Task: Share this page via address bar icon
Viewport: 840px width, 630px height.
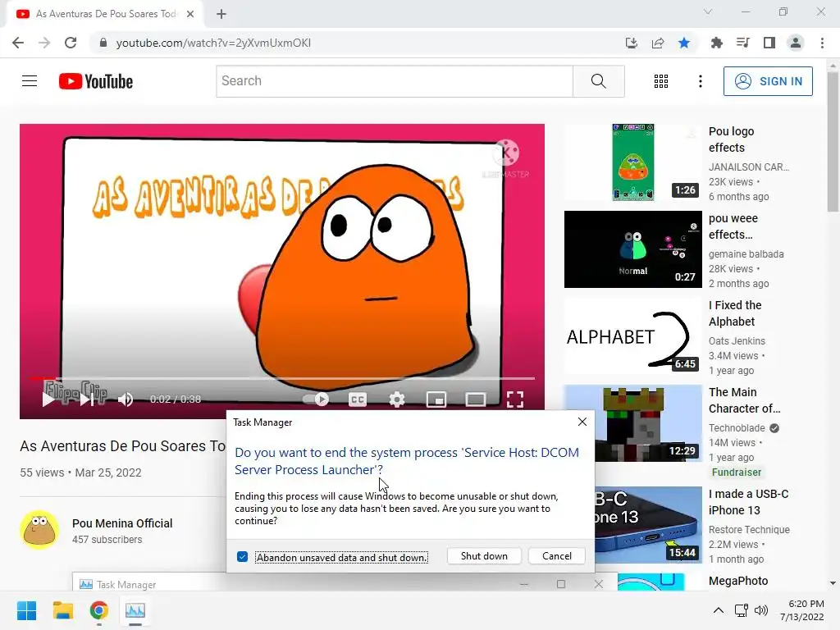Action: [x=658, y=43]
